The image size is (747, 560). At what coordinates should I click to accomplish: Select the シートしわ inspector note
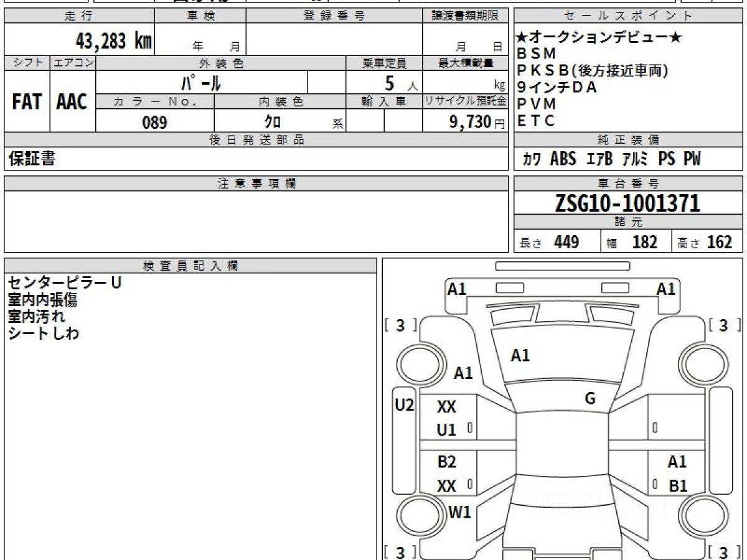(x=44, y=334)
